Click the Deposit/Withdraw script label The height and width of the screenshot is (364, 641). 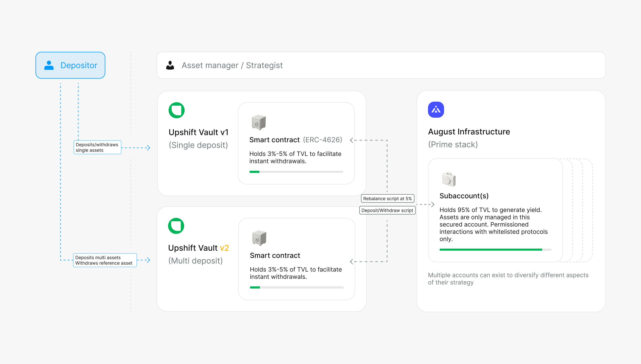click(x=387, y=210)
